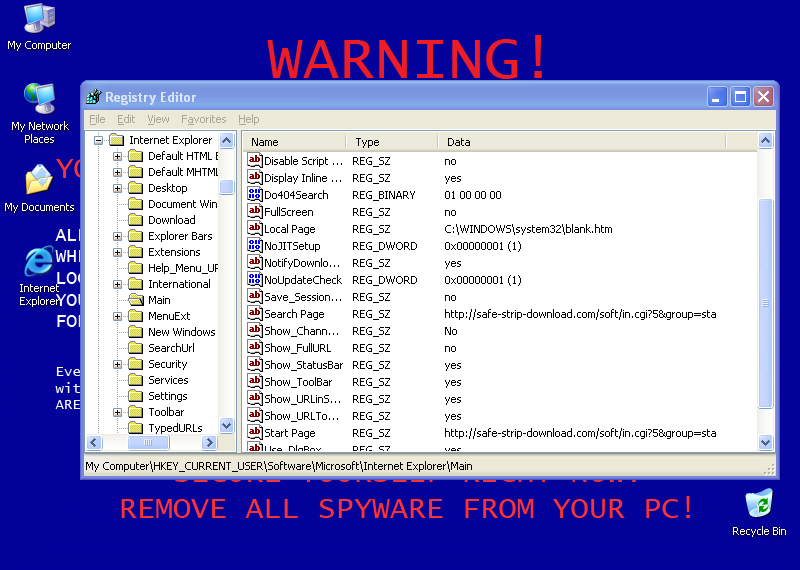The width and height of the screenshot is (800, 570).
Task: Select the Show_ToolBar value icon
Action: coord(255,382)
